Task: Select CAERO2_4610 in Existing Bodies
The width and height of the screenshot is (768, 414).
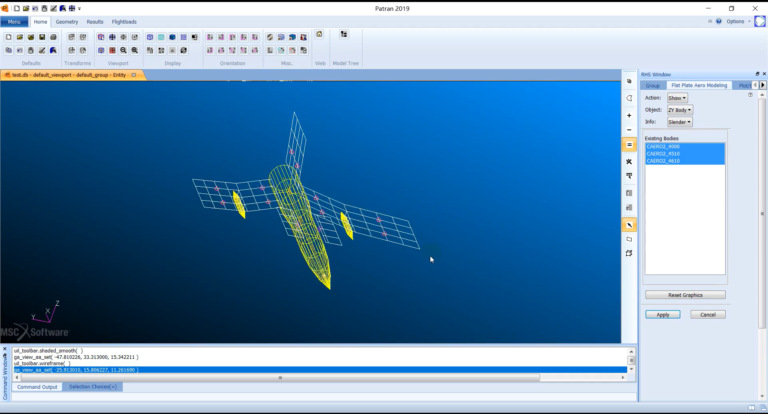Action: [685, 161]
